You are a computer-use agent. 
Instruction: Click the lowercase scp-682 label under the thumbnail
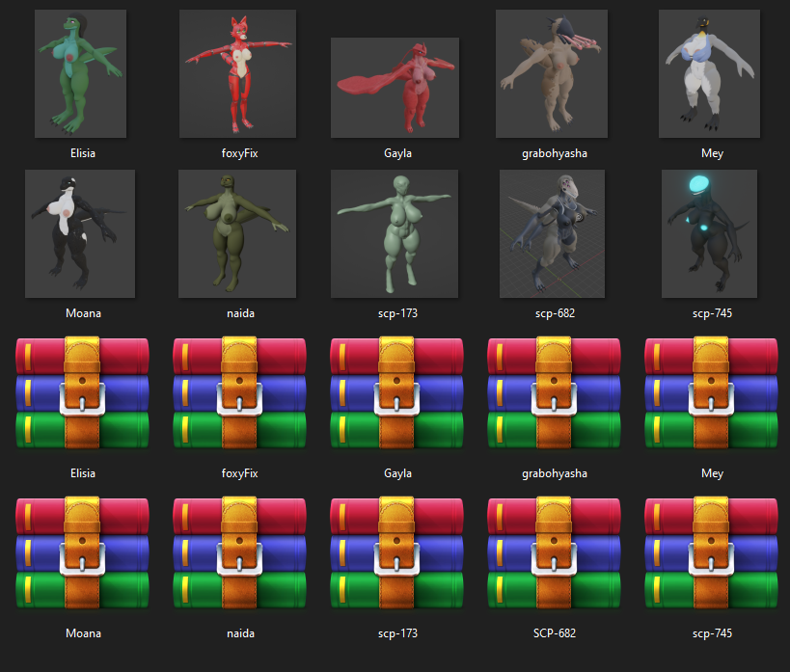(x=555, y=313)
